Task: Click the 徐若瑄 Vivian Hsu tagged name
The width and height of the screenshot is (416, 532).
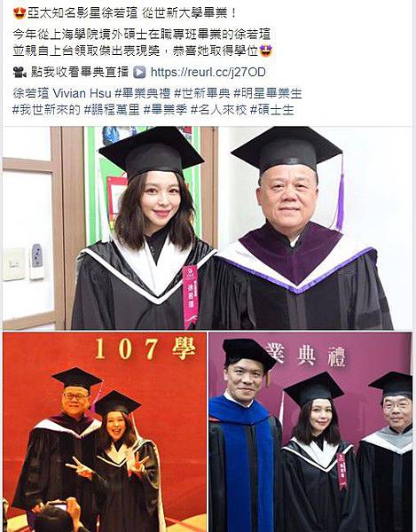Action: pyautogui.click(x=62, y=93)
